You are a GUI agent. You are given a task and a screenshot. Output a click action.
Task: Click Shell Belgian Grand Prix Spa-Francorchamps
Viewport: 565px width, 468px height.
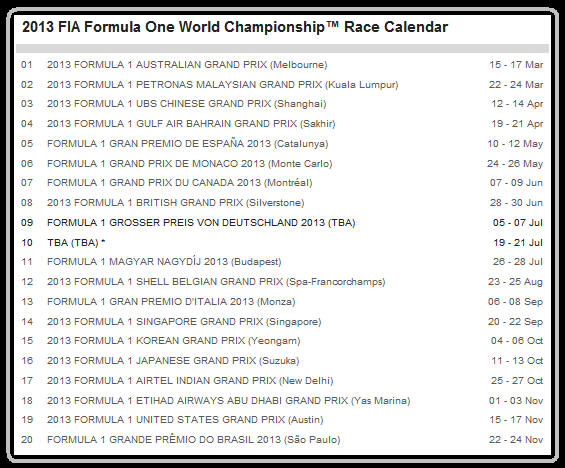pos(216,281)
